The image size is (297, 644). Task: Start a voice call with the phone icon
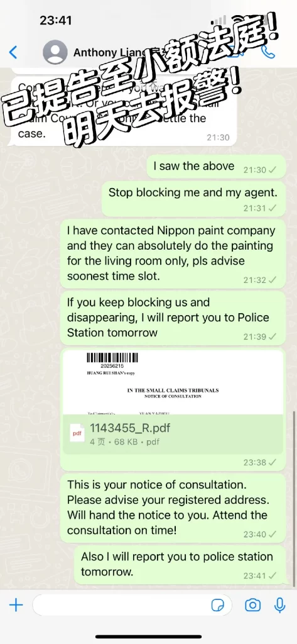268,52
